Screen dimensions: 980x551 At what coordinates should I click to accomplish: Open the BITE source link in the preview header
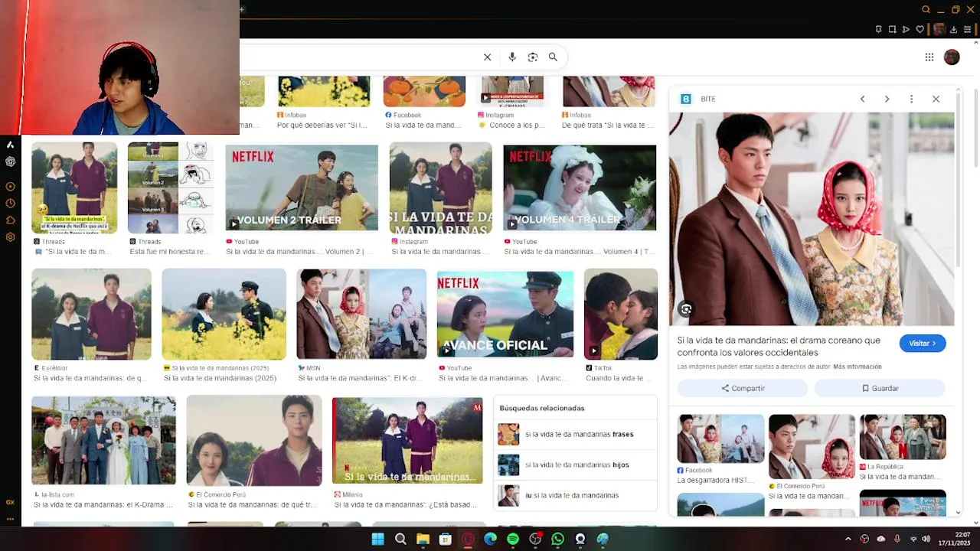pos(698,99)
